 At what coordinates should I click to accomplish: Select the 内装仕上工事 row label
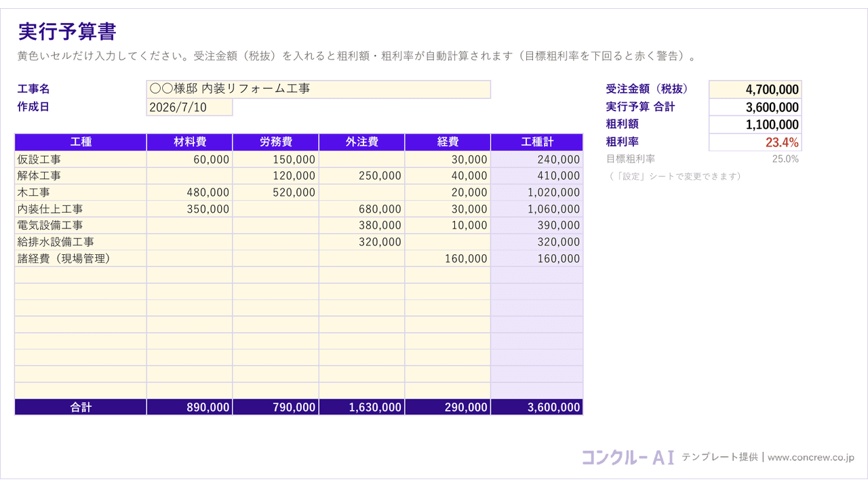pos(81,209)
